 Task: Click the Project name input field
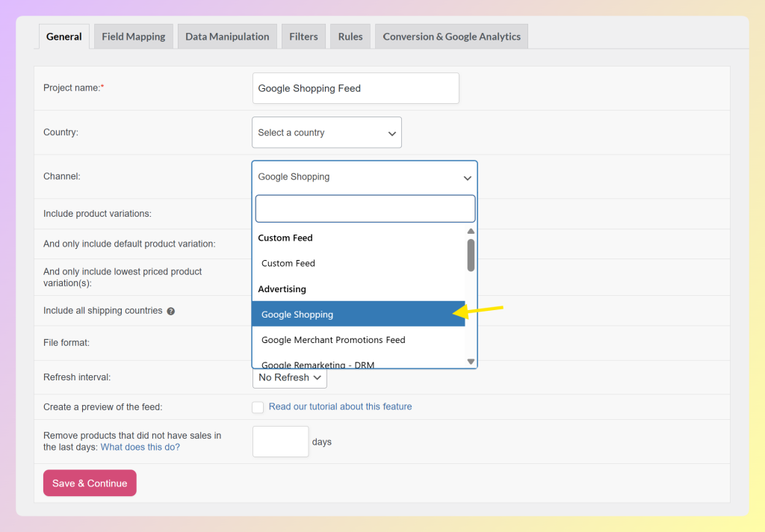(x=356, y=88)
